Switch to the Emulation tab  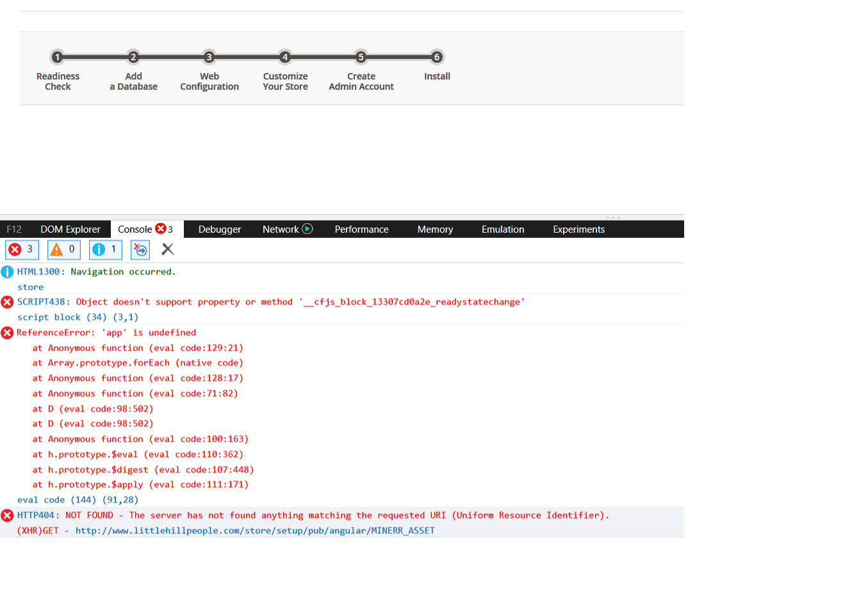[x=503, y=229]
